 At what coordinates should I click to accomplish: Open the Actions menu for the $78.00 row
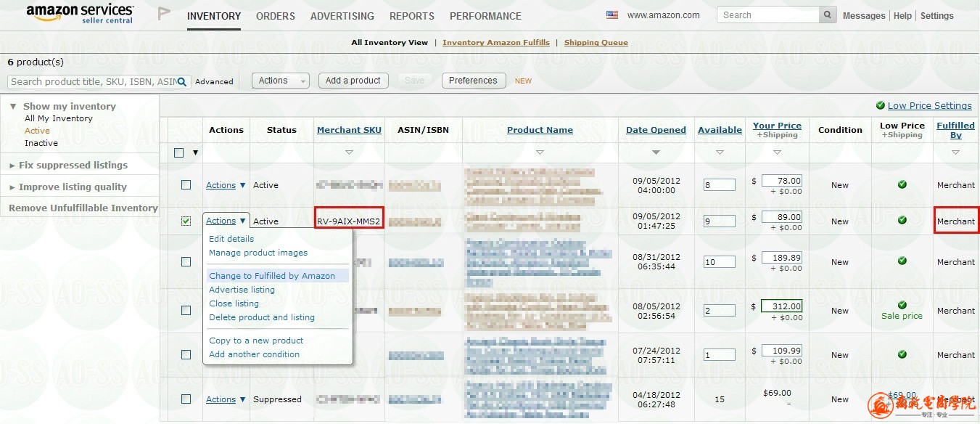[x=226, y=185]
